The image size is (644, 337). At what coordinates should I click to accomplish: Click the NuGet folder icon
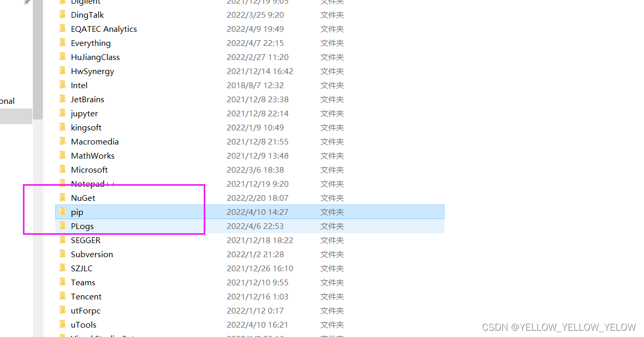pos(63,198)
